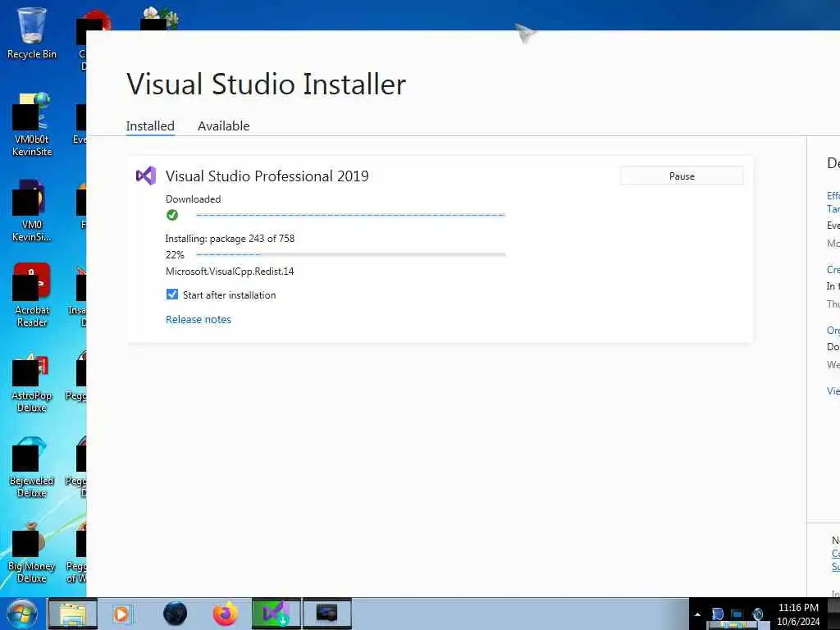Viewport: 840px width, 630px height.
Task: Open the Release notes link
Action: (x=199, y=319)
